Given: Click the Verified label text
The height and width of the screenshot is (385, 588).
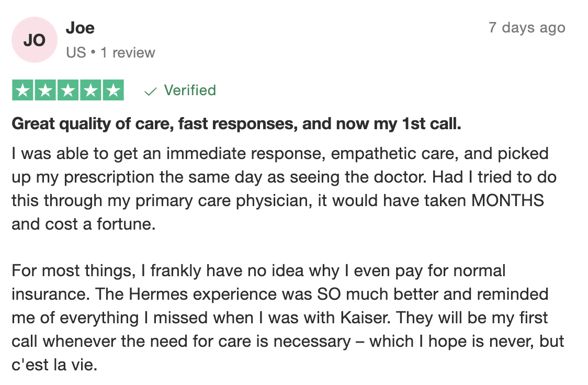Looking at the screenshot, I should tap(189, 90).
